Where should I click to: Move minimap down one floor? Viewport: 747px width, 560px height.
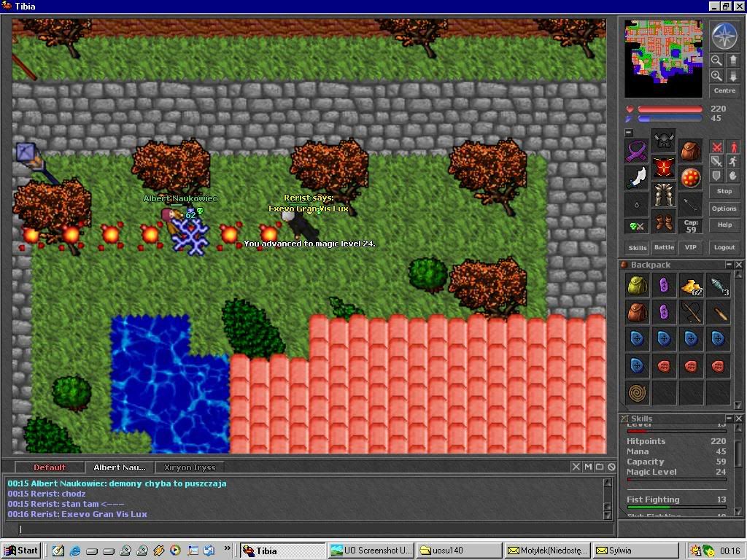tap(732, 76)
